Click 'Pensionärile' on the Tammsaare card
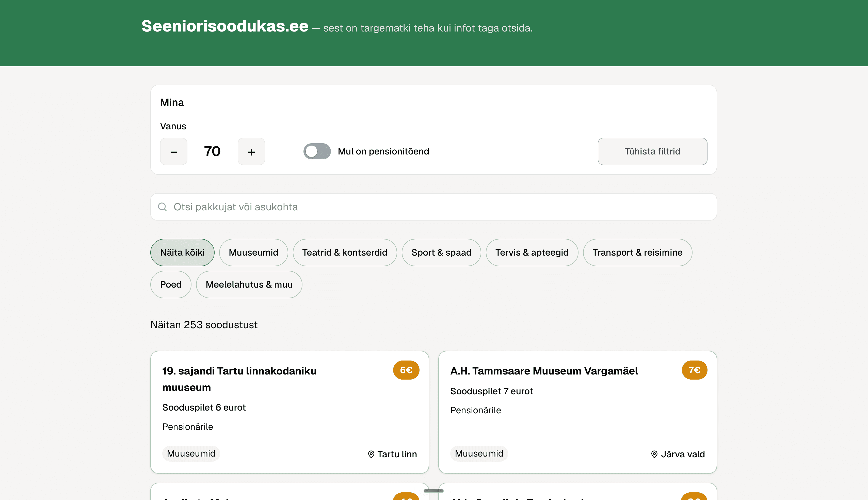 click(475, 410)
